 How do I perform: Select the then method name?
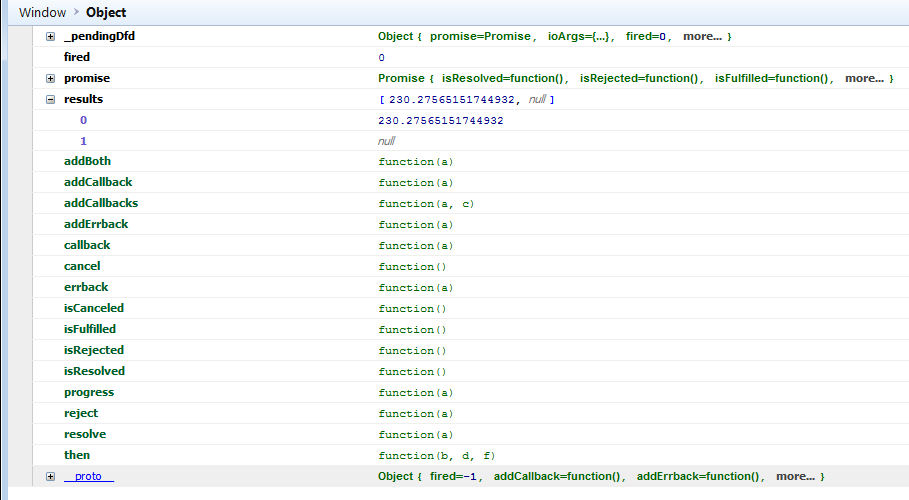pyautogui.click(x=77, y=455)
